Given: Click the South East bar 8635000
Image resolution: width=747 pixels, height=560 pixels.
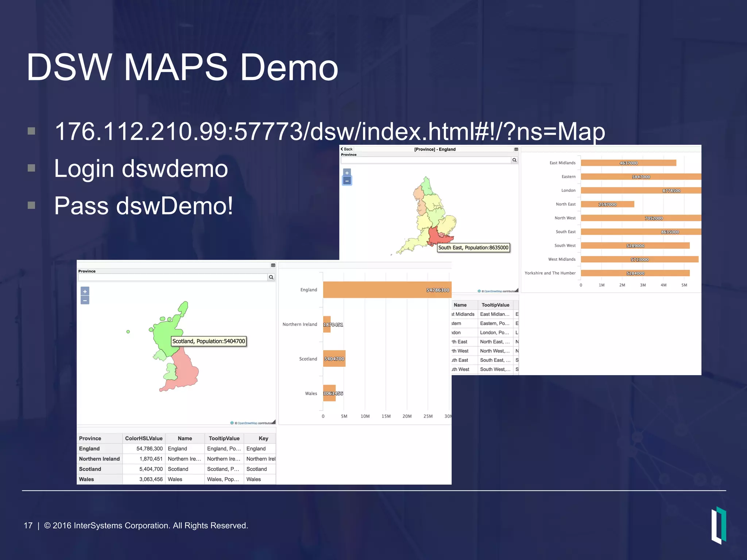Looking at the screenshot, I should [641, 232].
